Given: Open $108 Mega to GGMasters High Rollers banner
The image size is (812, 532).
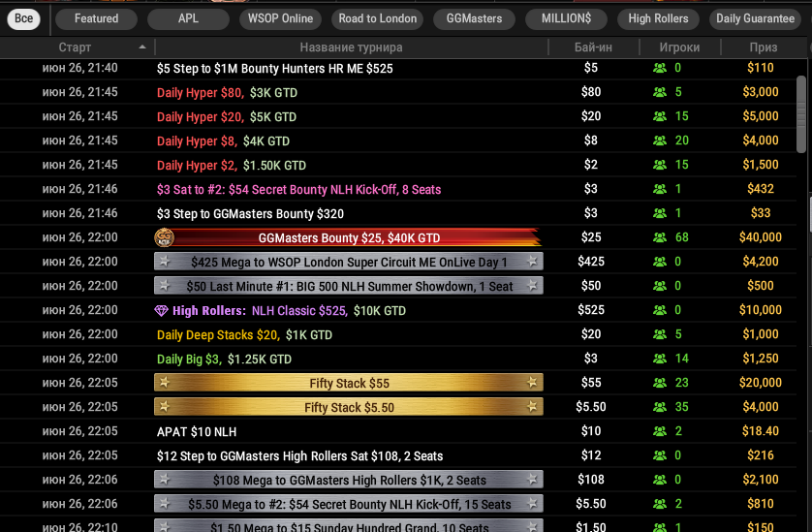Looking at the screenshot, I should click(349, 480).
